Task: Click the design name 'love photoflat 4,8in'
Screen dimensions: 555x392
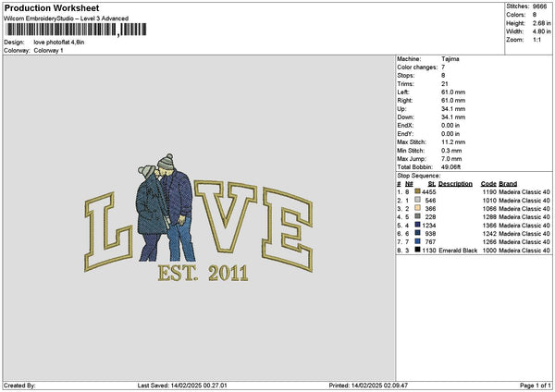Action: click(59, 43)
